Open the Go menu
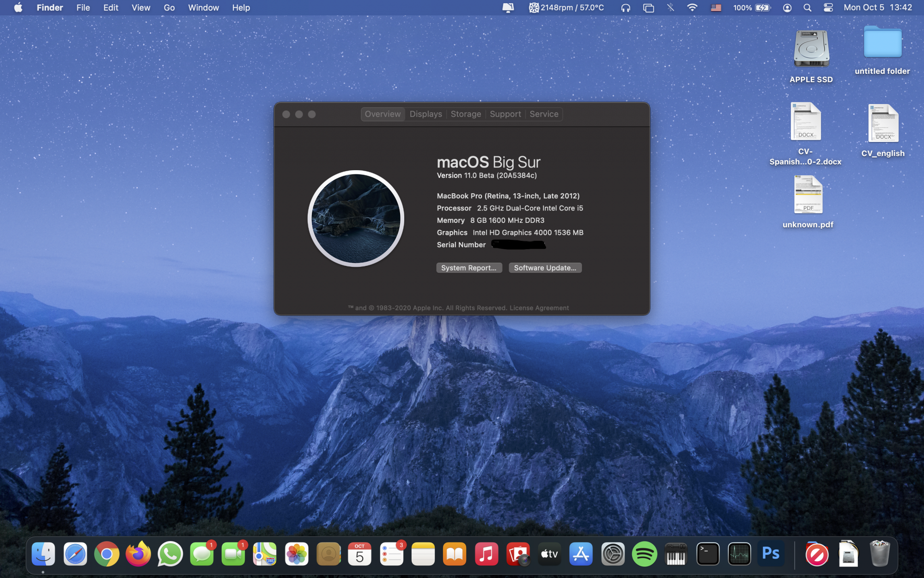Viewport: 924px width, 578px height. click(x=169, y=8)
